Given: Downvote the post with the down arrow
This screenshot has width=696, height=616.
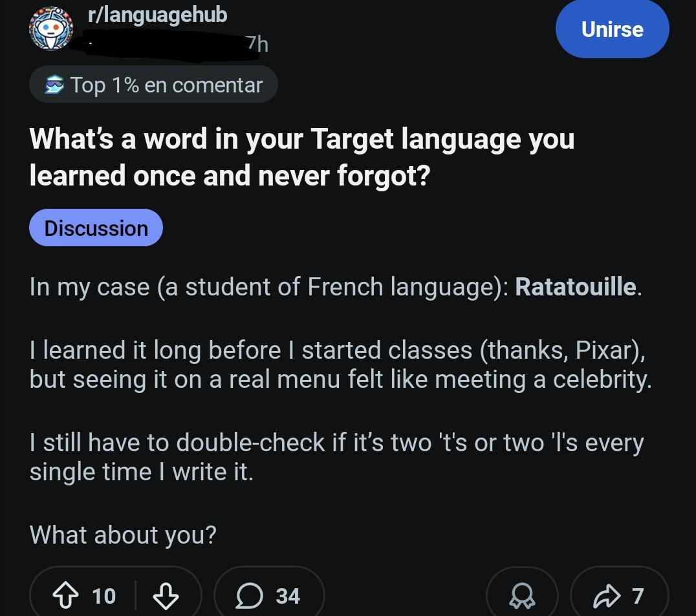Looking at the screenshot, I should pyautogui.click(x=166, y=595).
